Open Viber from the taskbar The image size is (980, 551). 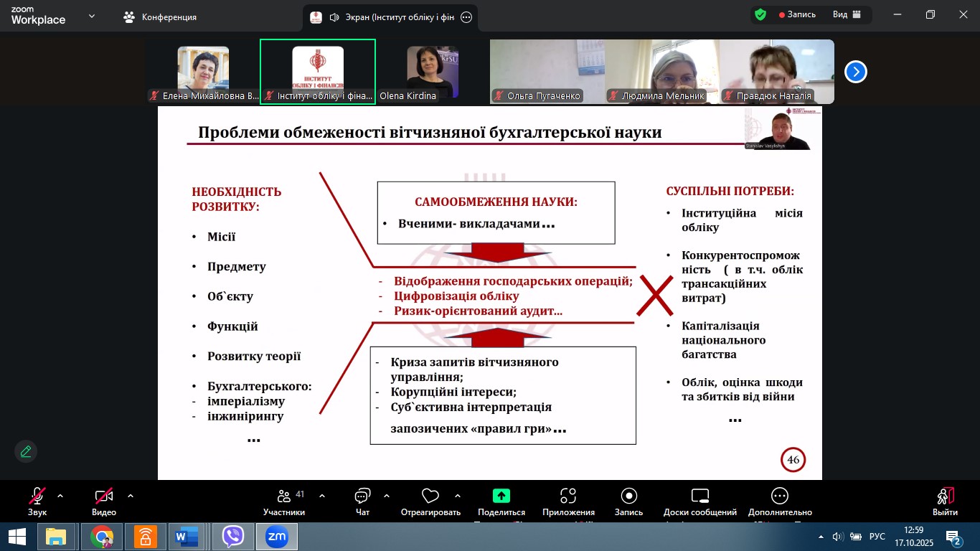coord(233,537)
